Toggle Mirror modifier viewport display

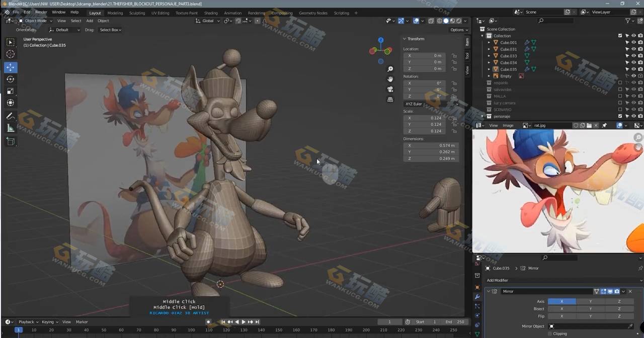coord(610,291)
